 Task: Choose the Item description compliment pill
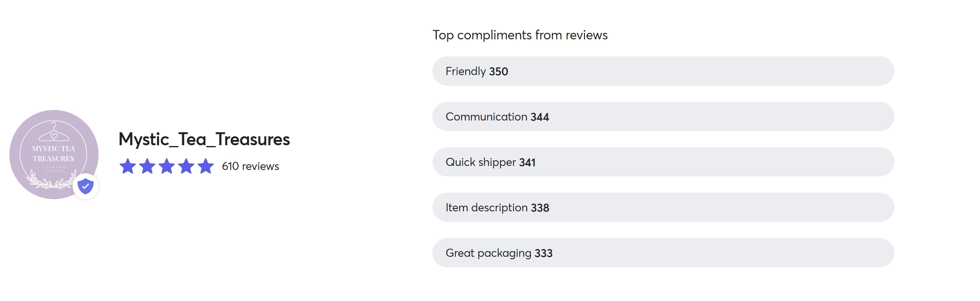pos(663,207)
